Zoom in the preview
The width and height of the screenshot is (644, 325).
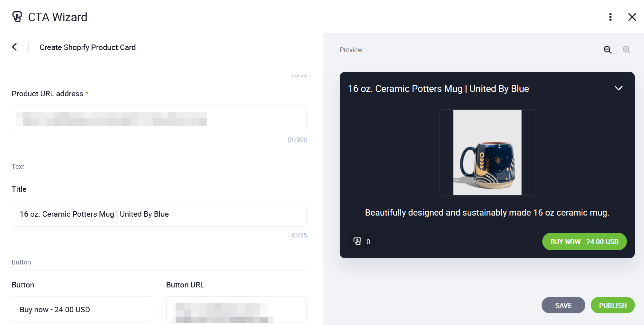(x=626, y=50)
